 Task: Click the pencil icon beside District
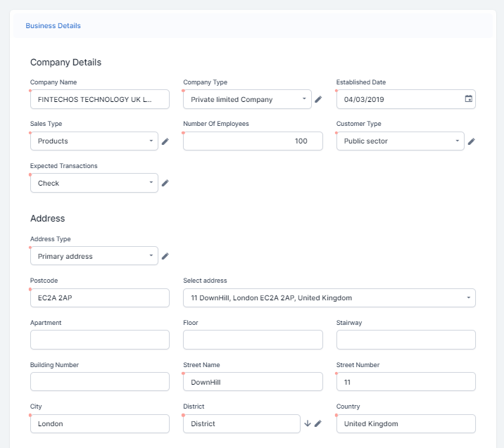(x=317, y=424)
